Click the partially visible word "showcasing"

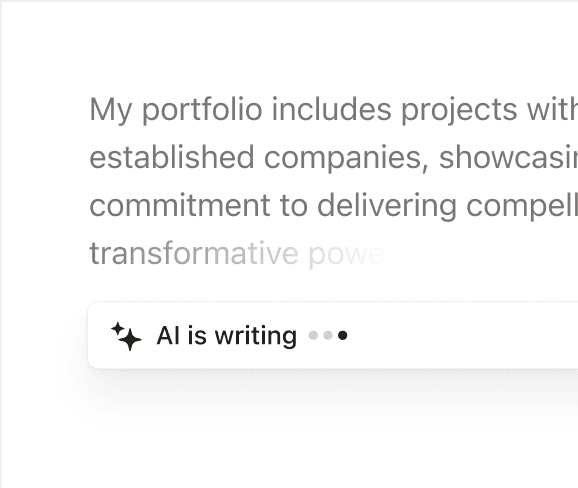[x=508, y=157]
